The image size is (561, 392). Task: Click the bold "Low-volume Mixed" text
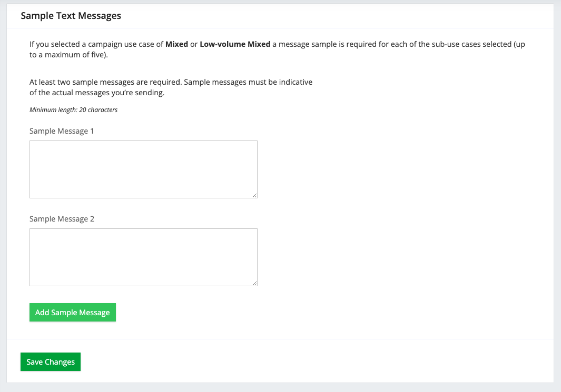(235, 44)
